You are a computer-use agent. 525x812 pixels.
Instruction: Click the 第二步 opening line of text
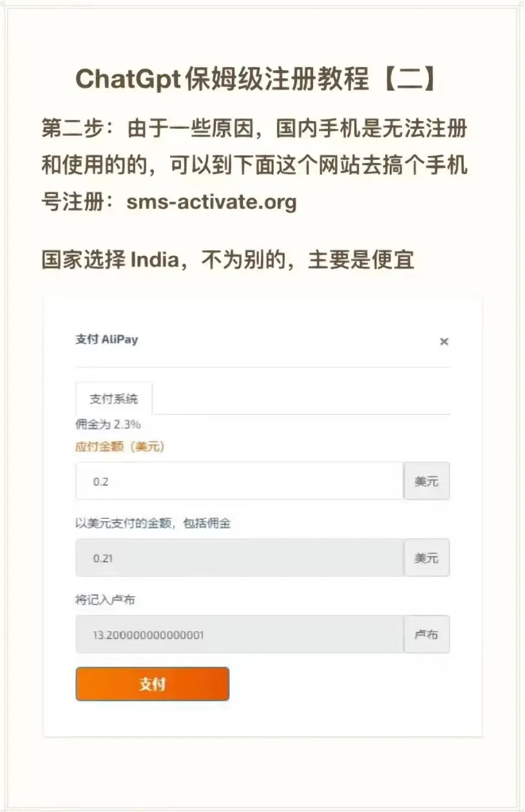(x=254, y=128)
